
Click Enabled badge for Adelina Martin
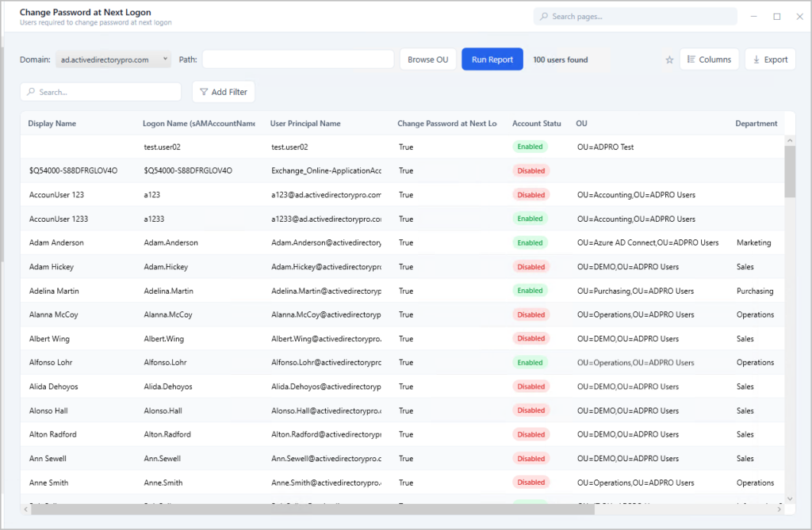(x=530, y=291)
